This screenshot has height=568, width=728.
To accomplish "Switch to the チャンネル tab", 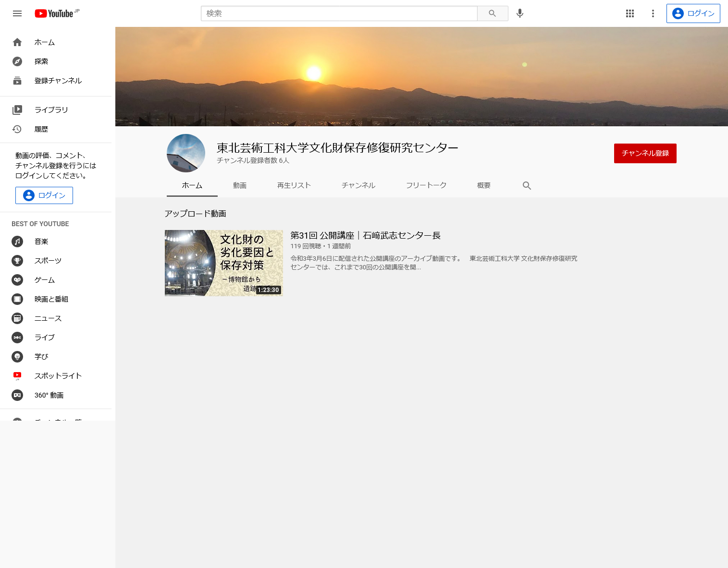I will click(358, 185).
